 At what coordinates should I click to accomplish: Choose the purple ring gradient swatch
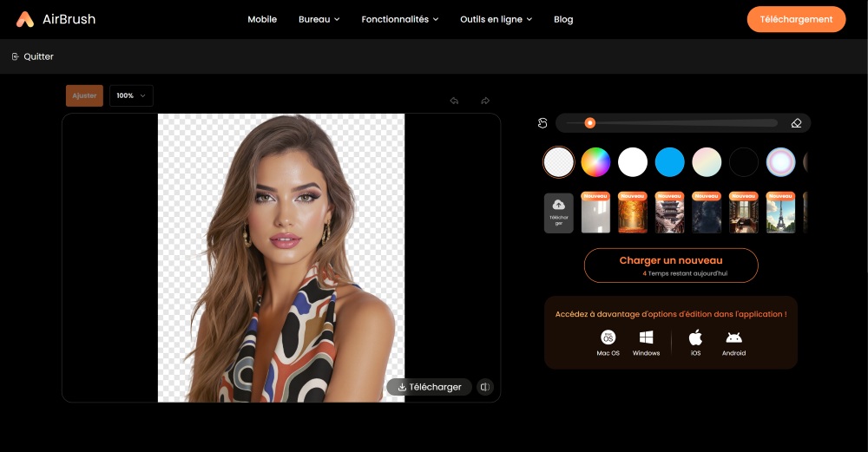point(780,162)
